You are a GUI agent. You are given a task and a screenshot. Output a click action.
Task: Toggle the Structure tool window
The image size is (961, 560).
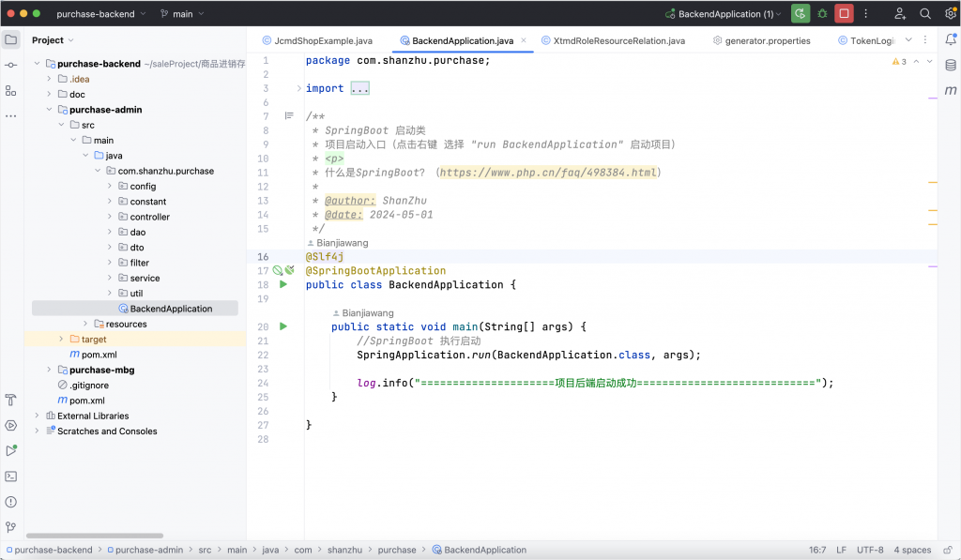tap(11, 90)
